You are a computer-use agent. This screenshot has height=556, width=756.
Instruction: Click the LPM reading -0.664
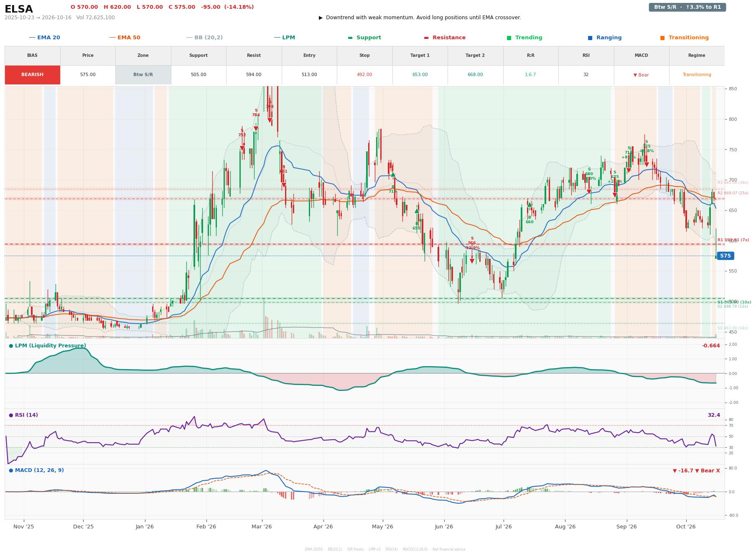tap(711, 346)
